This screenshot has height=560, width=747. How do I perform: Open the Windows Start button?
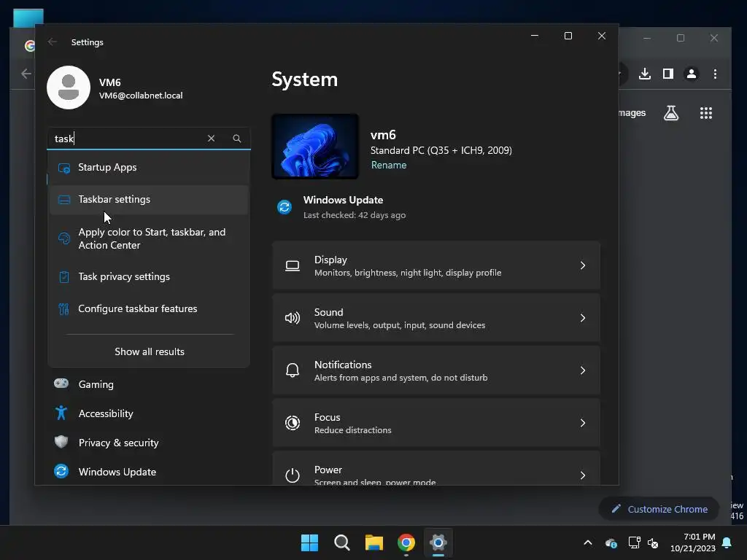(x=309, y=542)
